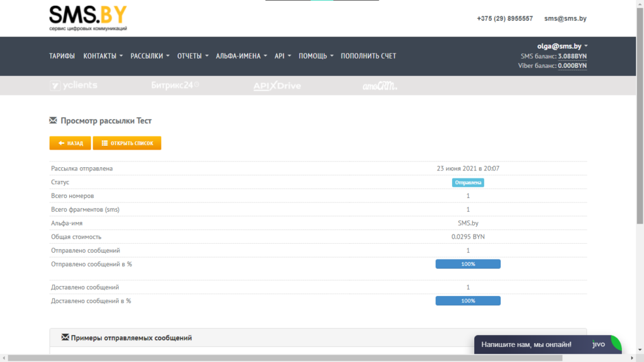Click the Всего фрагментов (sms) label
This screenshot has width=644, height=362.
click(85, 209)
